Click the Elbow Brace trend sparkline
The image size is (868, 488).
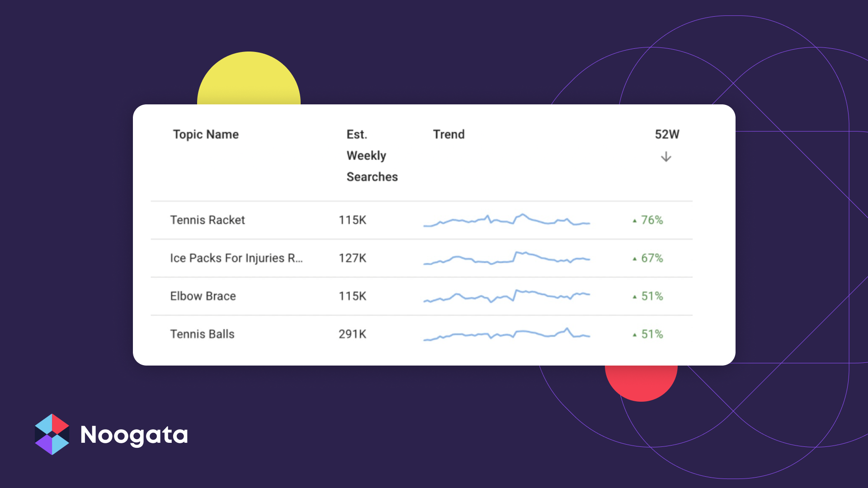506,296
